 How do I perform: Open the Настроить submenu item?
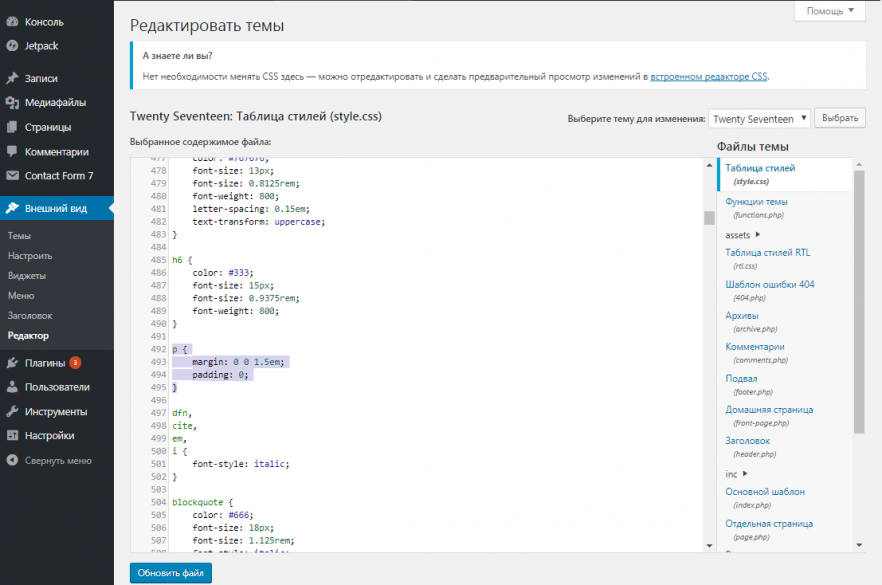[x=30, y=256]
